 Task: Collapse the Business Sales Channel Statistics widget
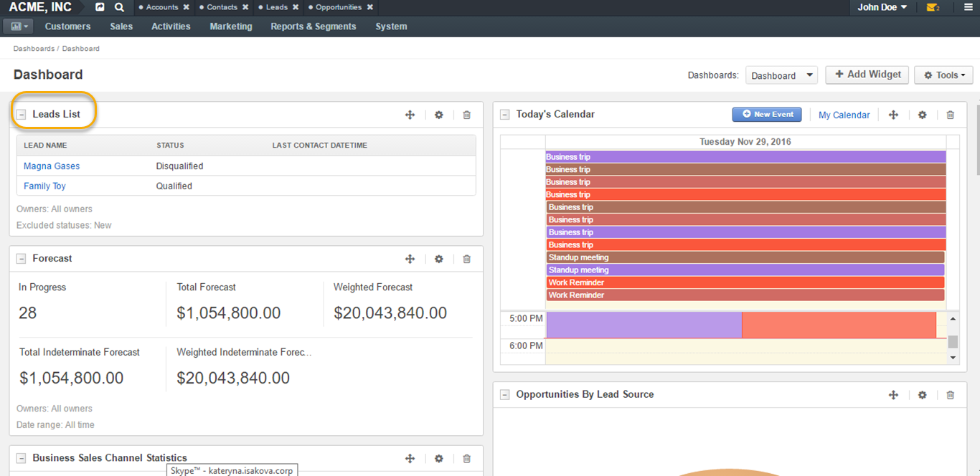(22, 458)
